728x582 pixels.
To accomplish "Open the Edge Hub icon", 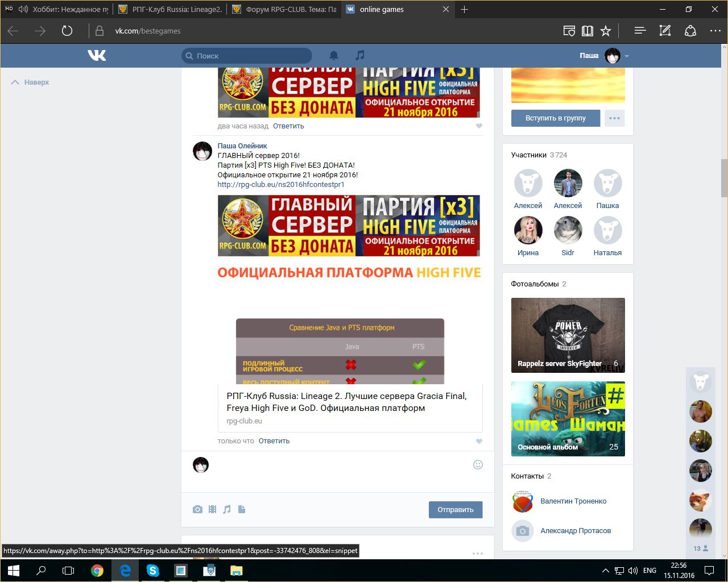I will click(640, 31).
